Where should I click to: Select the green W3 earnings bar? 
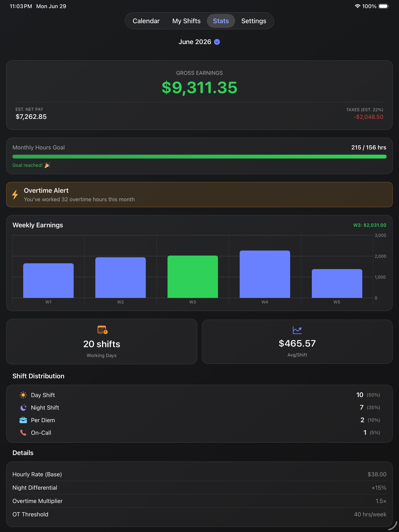click(193, 277)
